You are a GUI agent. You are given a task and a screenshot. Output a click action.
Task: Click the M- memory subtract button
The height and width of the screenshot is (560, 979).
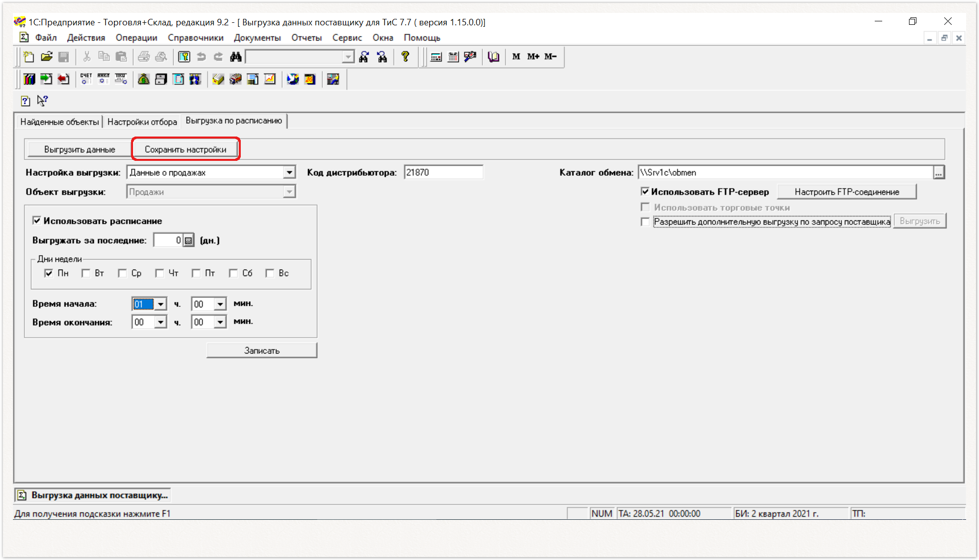tap(551, 57)
